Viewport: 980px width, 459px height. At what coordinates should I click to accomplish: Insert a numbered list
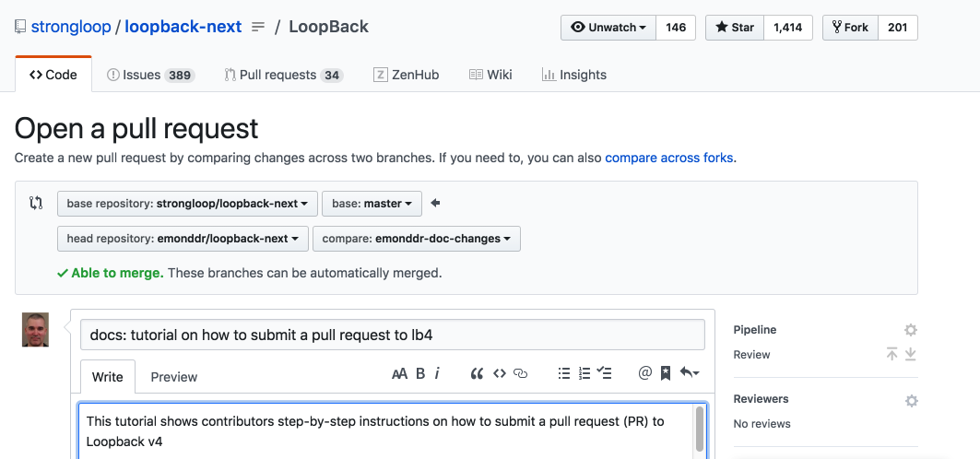[584, 373]
